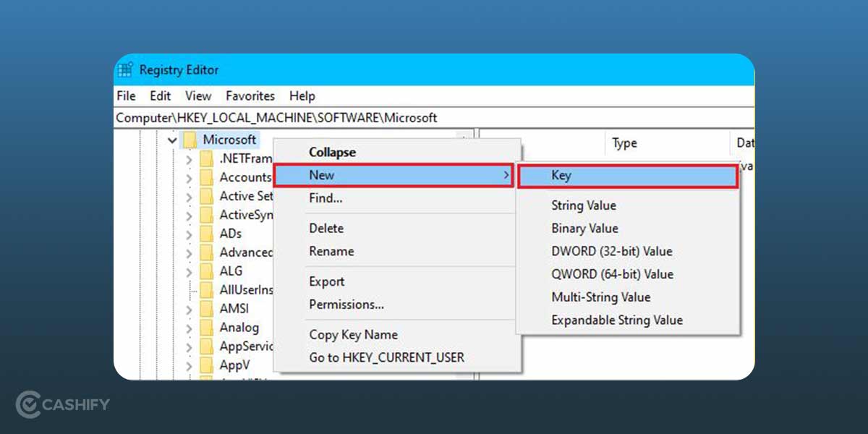Open Permissions from the context menu
Screen dimensions: 868x434
pyautogui.click(x=346, y=305)
